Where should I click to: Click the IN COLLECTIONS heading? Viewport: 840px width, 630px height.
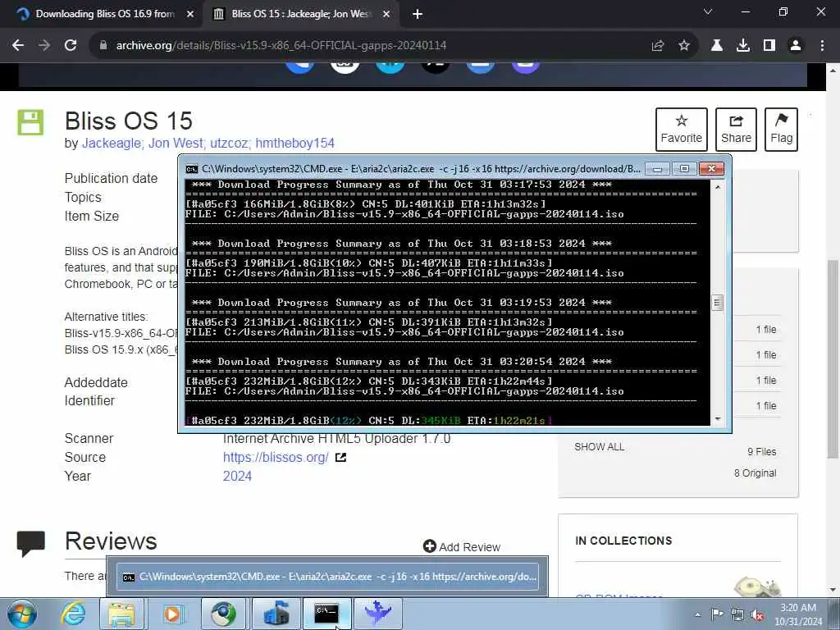click(x=623, y=541)
